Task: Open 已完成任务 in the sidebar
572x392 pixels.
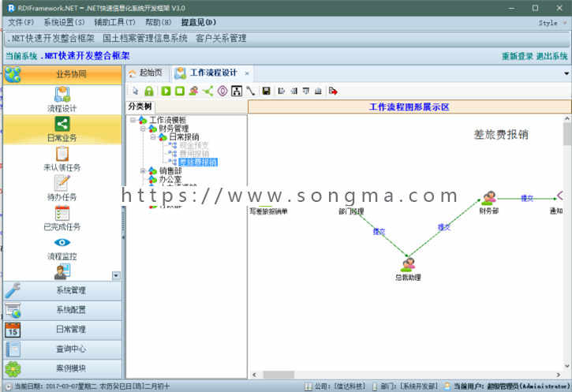Action: [x=62, y=218]
